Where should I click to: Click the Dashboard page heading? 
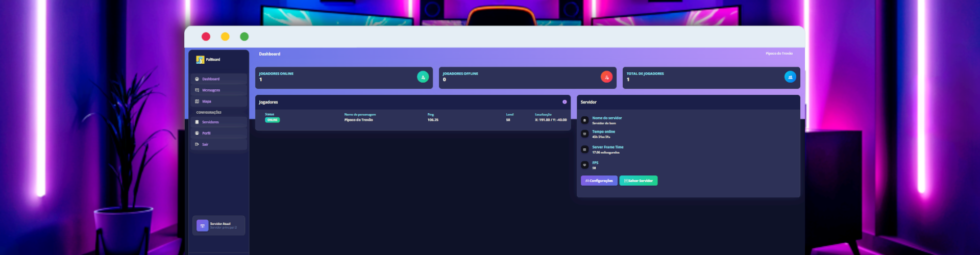269,54
